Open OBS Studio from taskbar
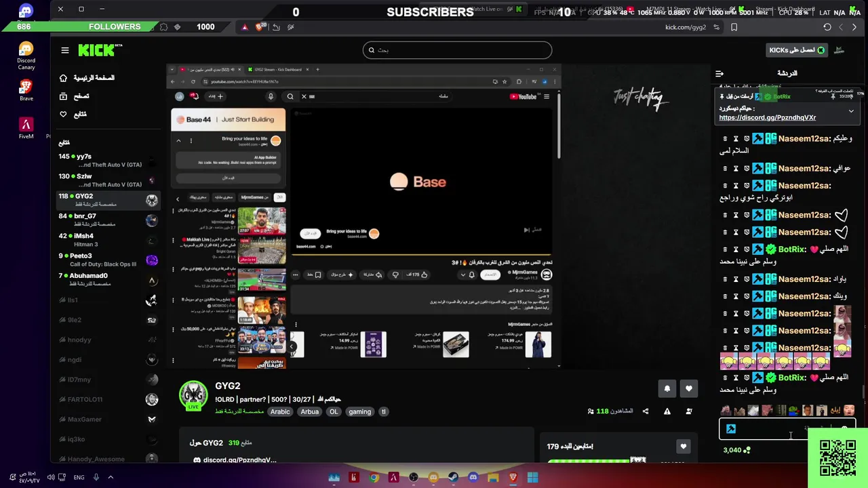Viewport: 868px width, 488px height. 414,478
